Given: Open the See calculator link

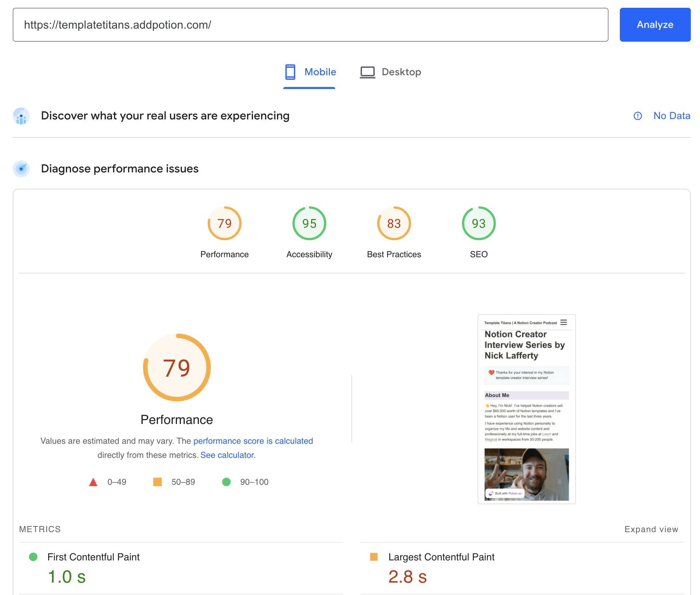Looking at the screenshot, I should click(227, 455).
